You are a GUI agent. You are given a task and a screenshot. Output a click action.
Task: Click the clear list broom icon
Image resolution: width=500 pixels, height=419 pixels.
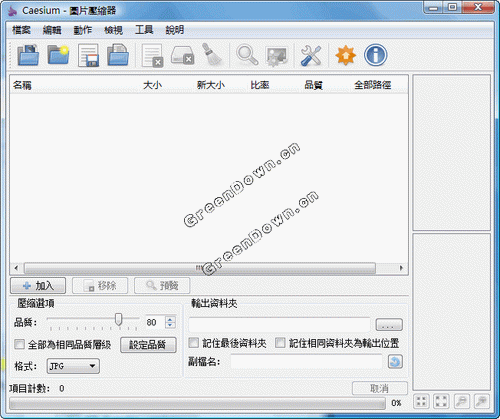coord(212,55)
